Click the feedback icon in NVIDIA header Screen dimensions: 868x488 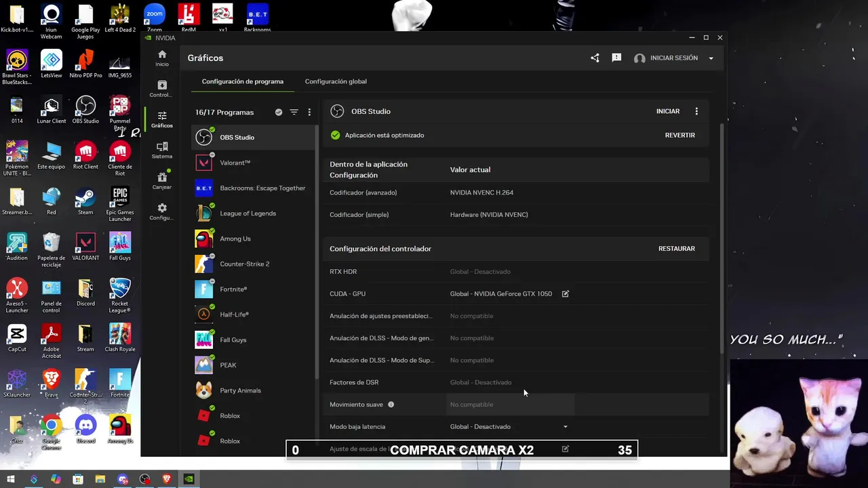(616, 58)
